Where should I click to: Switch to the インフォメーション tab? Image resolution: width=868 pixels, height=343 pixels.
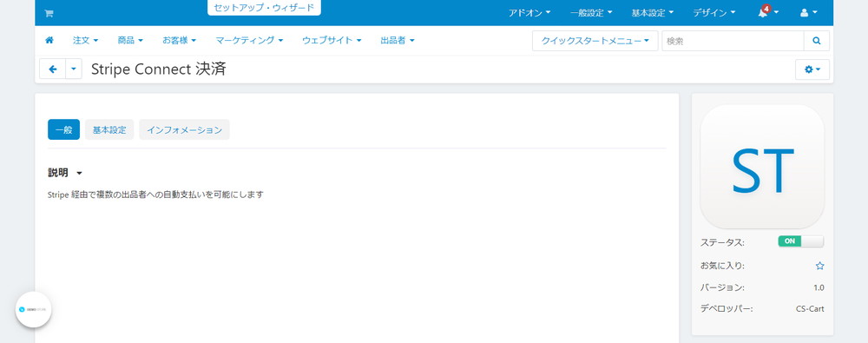[x=184, y=129]
